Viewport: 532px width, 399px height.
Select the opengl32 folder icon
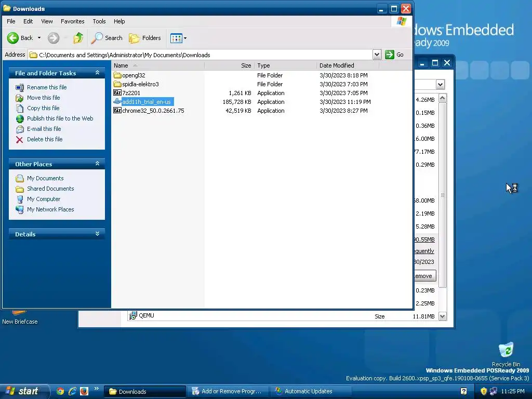click(x=117, y=75)
